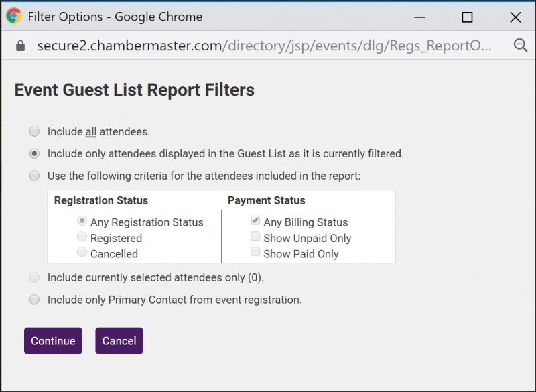Close the Filter Options window
This screenshot has width=536, height=392.
[515, 17]
